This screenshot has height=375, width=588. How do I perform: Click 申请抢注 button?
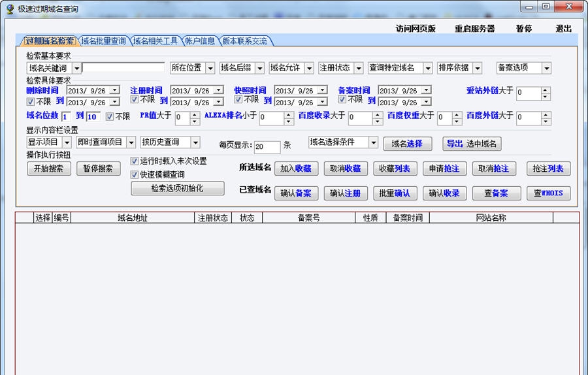coord(444,169)
